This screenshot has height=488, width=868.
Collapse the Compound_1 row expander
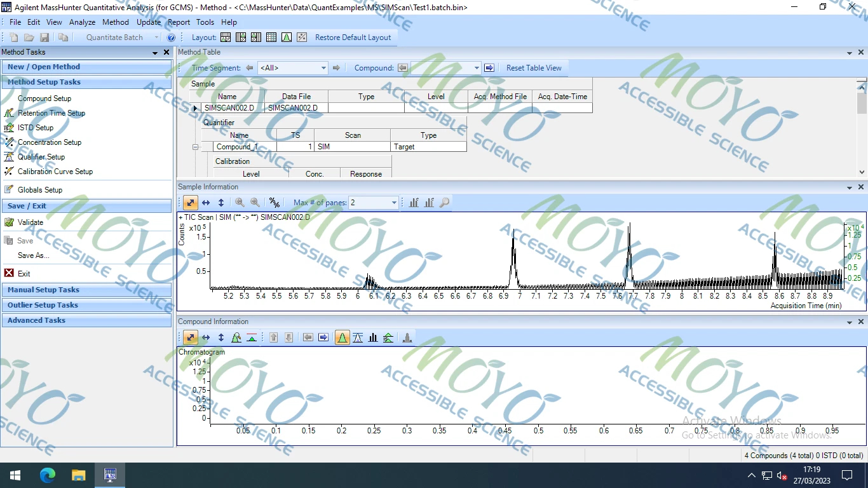pos(196,147)
